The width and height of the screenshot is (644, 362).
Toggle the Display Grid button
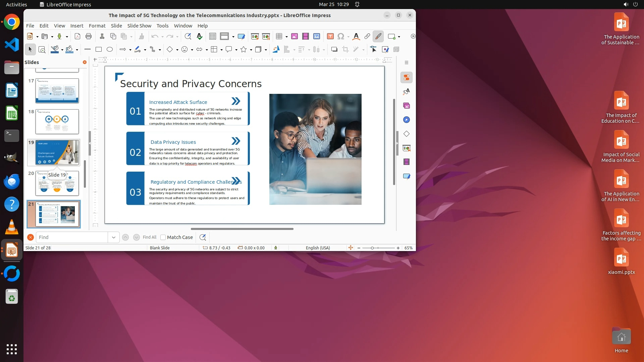(x=212, y=36)
